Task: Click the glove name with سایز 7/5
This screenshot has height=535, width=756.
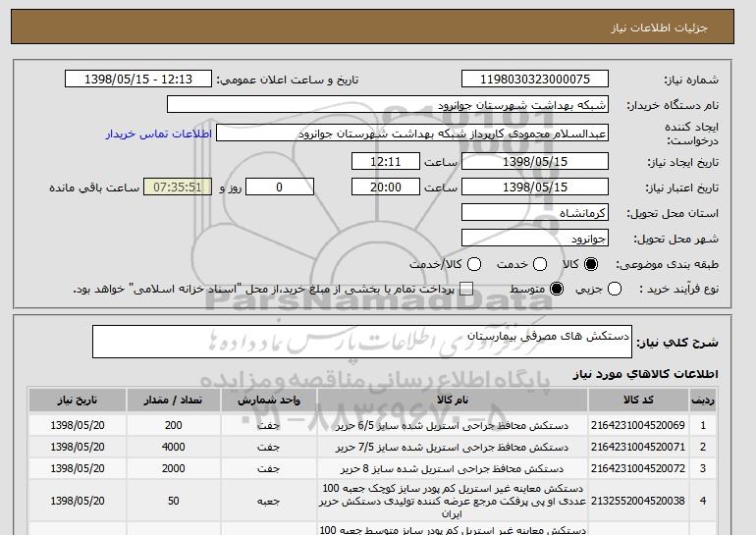Action: click(x=453, y=448)
